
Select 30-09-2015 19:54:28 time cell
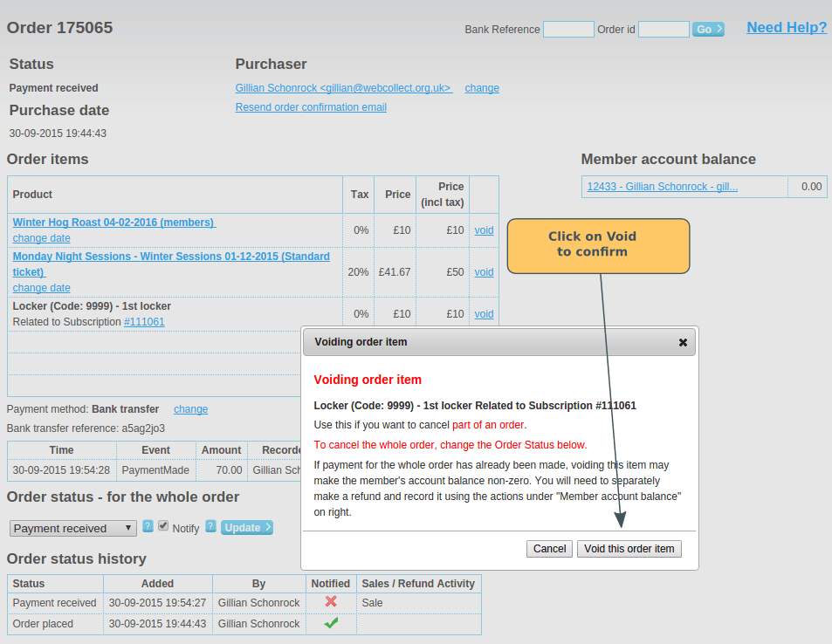62,470
